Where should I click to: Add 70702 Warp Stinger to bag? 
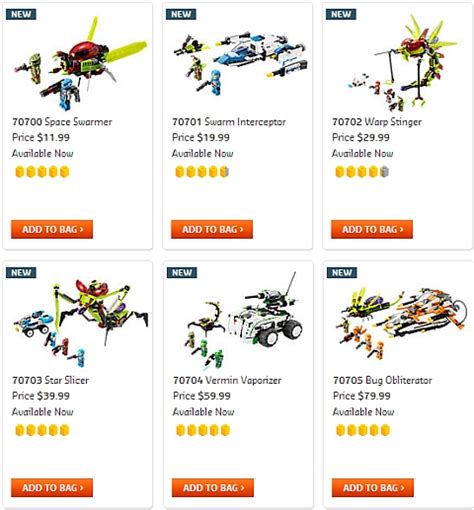(372, 229)
